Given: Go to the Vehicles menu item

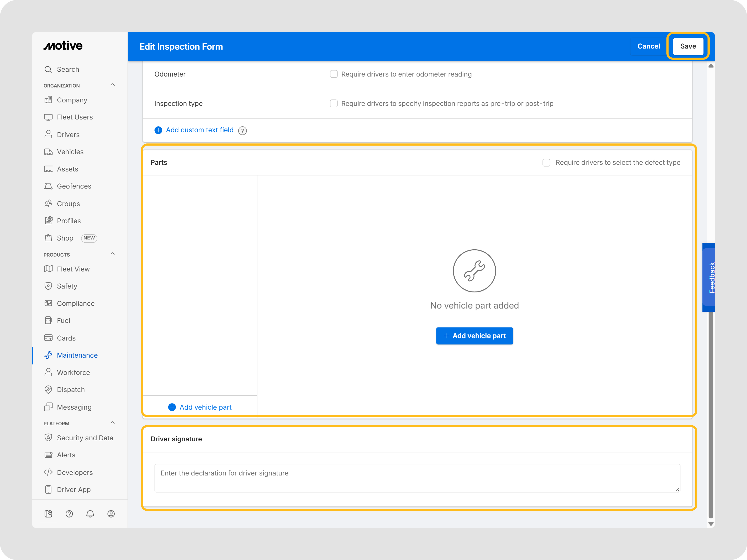Looking at the screenshot, I should (x=70, y=152).
